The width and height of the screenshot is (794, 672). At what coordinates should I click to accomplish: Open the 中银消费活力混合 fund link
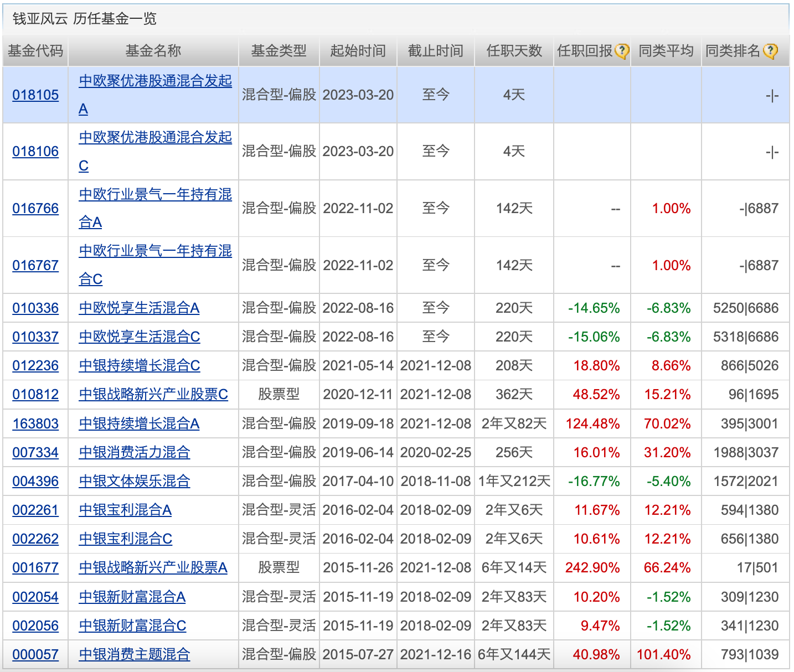pyautogui.click(x=135, y=452)
